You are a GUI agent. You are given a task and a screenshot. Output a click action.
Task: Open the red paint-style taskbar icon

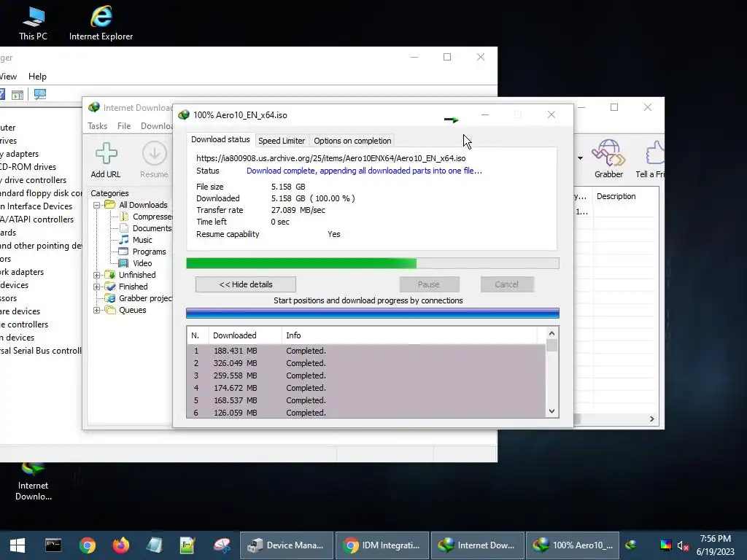point(222,545)
